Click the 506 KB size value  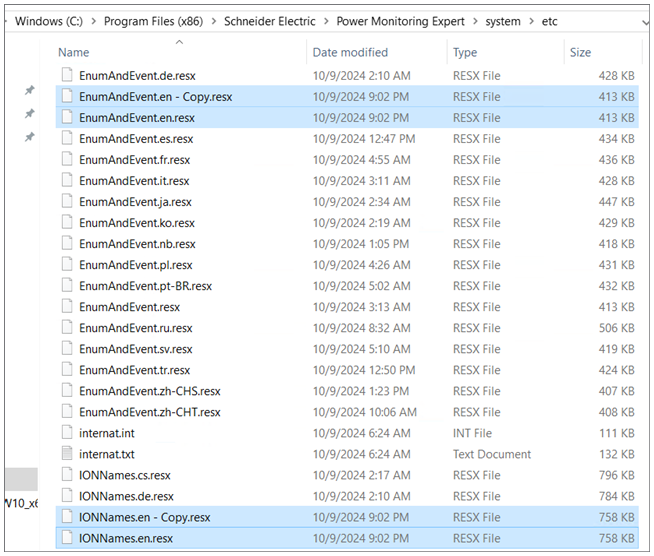[x=616, y=328]
